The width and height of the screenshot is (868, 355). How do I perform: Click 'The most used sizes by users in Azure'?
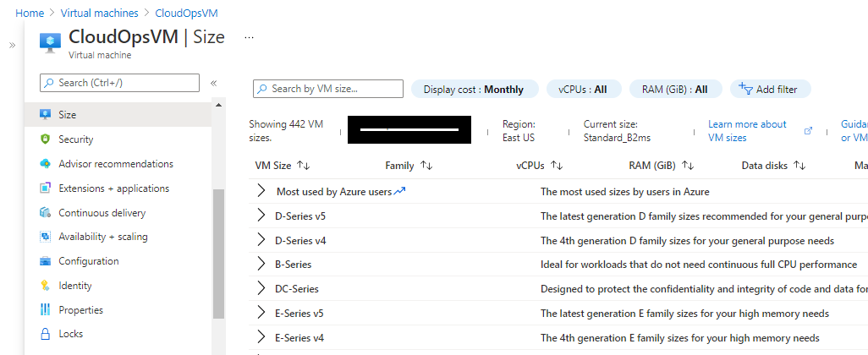(625, 192)
